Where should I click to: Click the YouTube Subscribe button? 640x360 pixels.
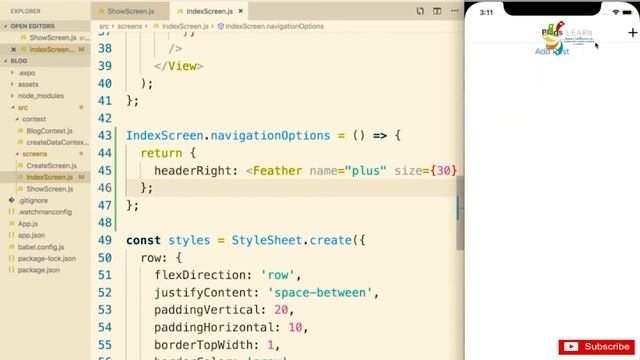[596, 347]
